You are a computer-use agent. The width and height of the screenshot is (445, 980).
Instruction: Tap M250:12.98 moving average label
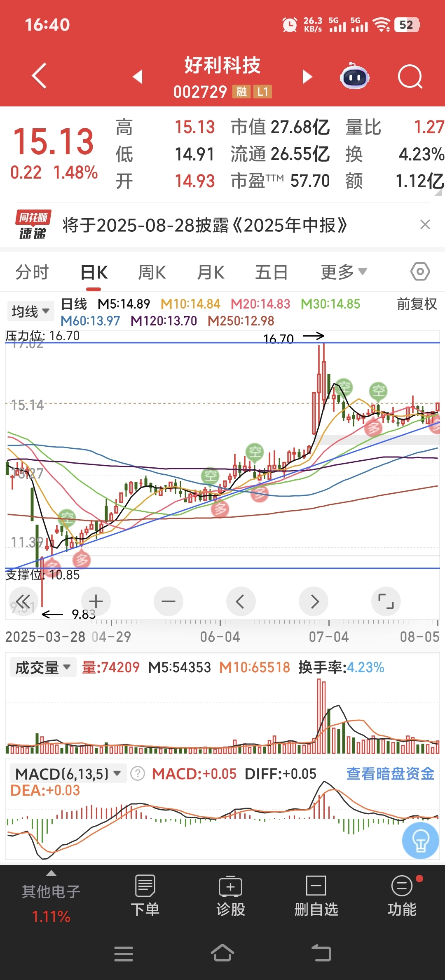pyautogui.click(x=241, y=321)
